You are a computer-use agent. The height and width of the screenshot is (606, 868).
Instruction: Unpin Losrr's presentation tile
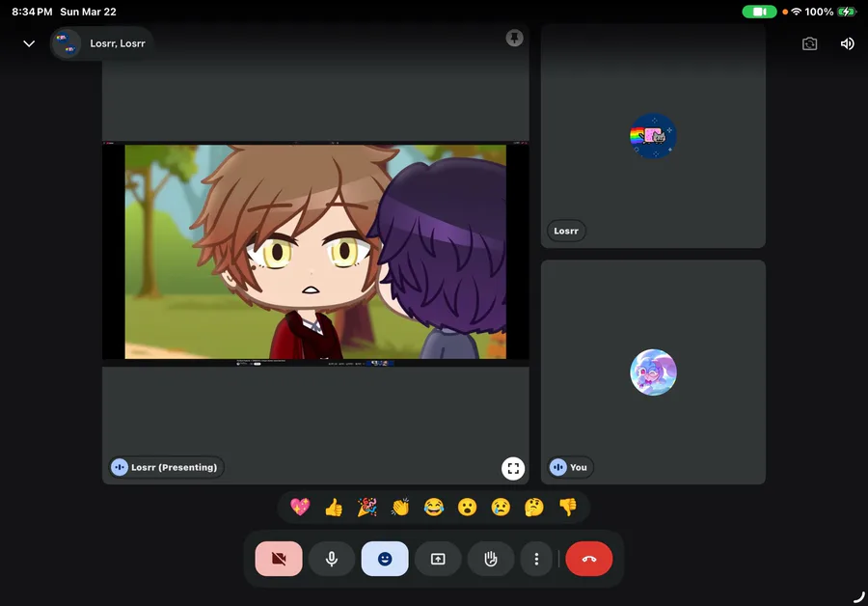click(514, 38)
